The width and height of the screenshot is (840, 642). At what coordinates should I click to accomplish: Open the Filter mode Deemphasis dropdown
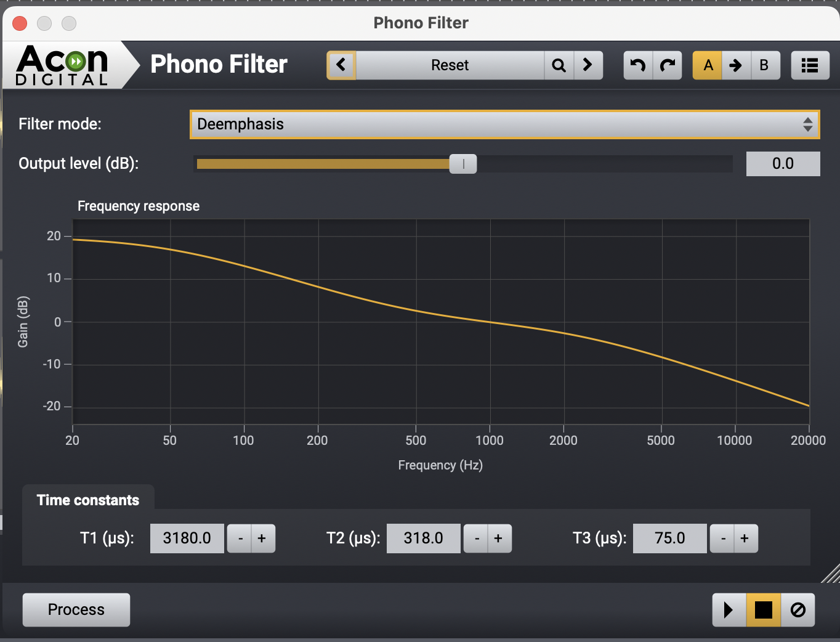(504, 124)
